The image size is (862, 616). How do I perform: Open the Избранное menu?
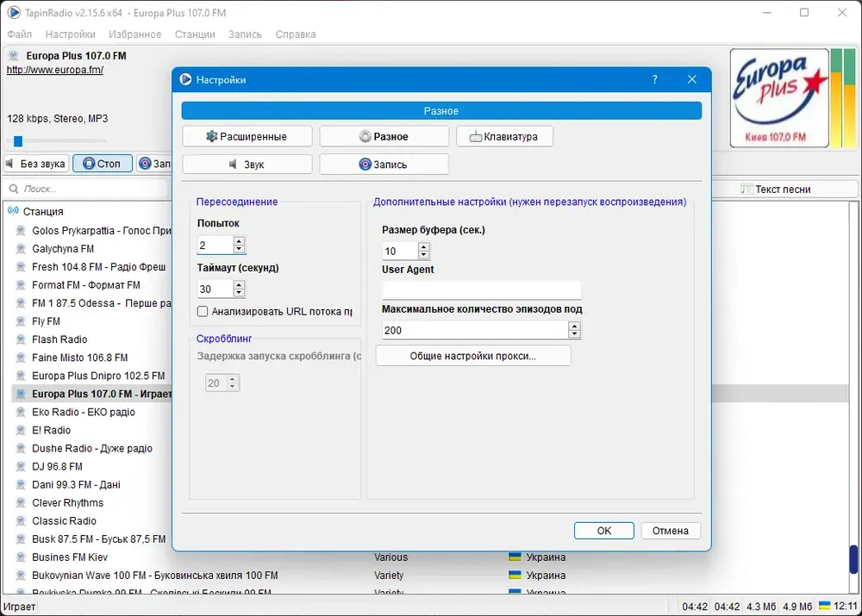tap(135, 34)
